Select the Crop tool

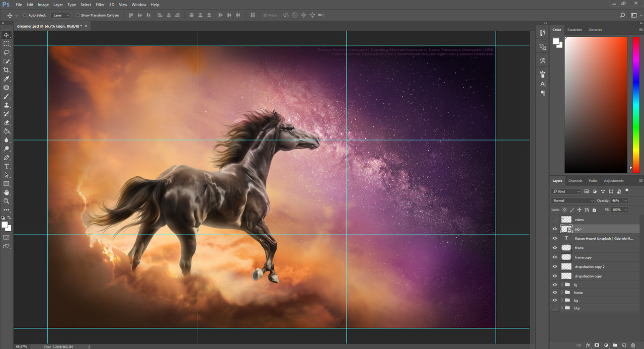click(7, 70)
